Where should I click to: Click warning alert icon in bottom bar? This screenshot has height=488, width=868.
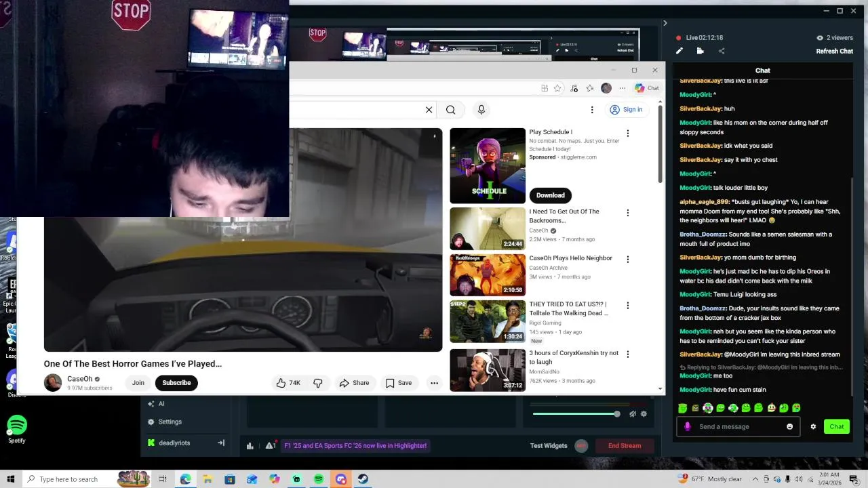(270, 445)
